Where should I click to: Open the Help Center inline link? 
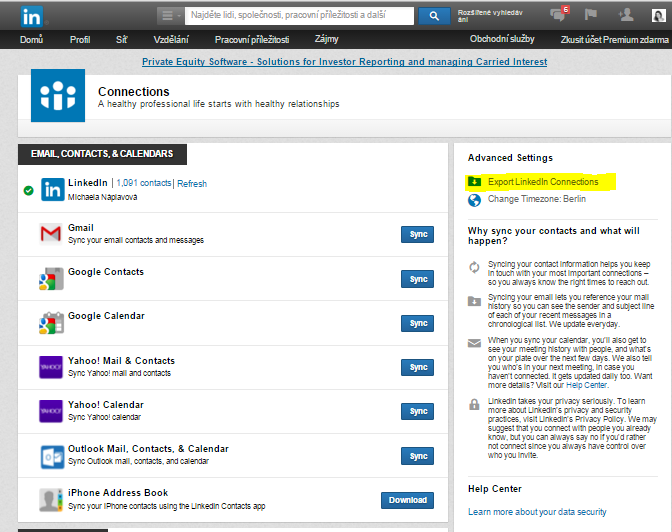click(x=586, y=385)
